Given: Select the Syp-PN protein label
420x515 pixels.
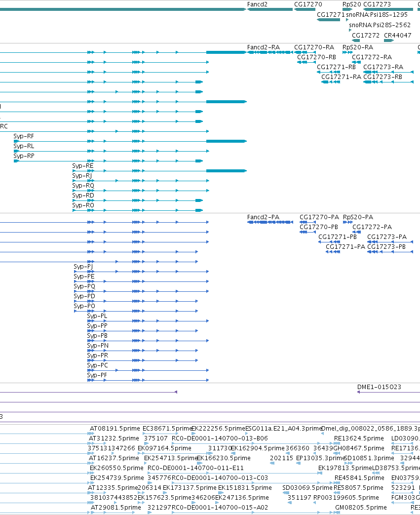Looking at the screenshot, I should point(98,346).
